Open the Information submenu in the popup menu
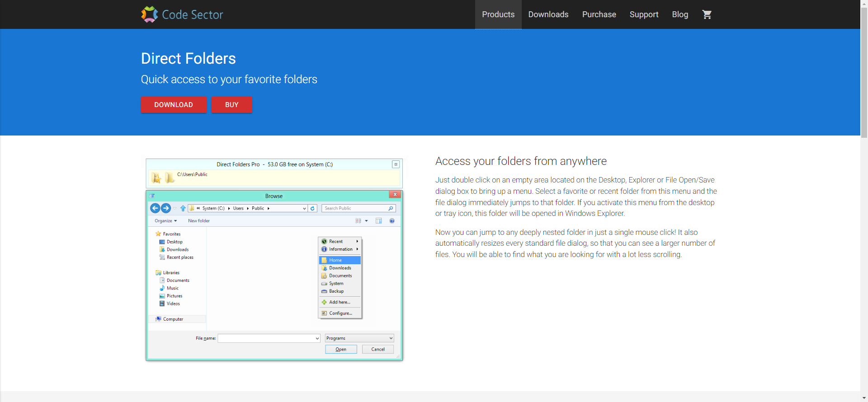The width and height of the screenshot is (868, 402). [x=340, y=249]
